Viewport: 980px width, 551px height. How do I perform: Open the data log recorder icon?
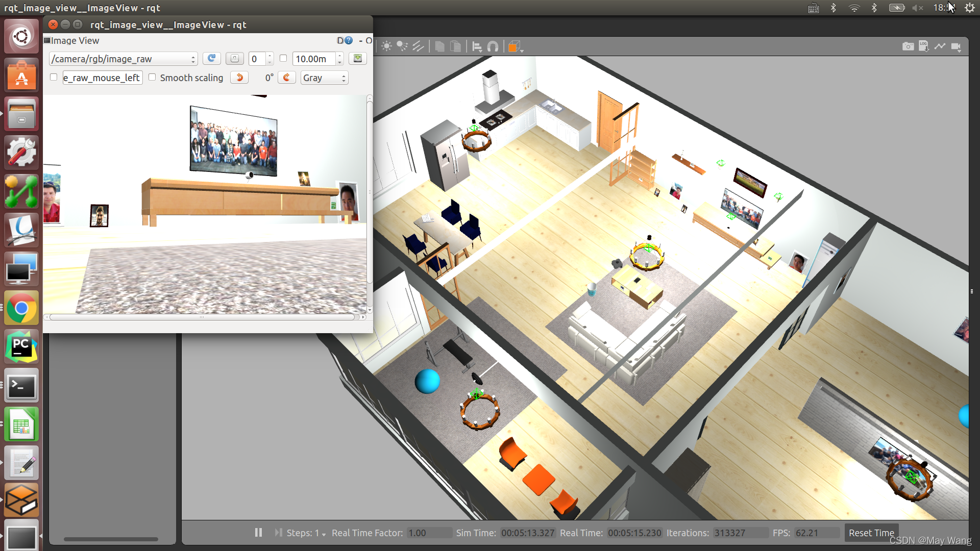(923, 46)
